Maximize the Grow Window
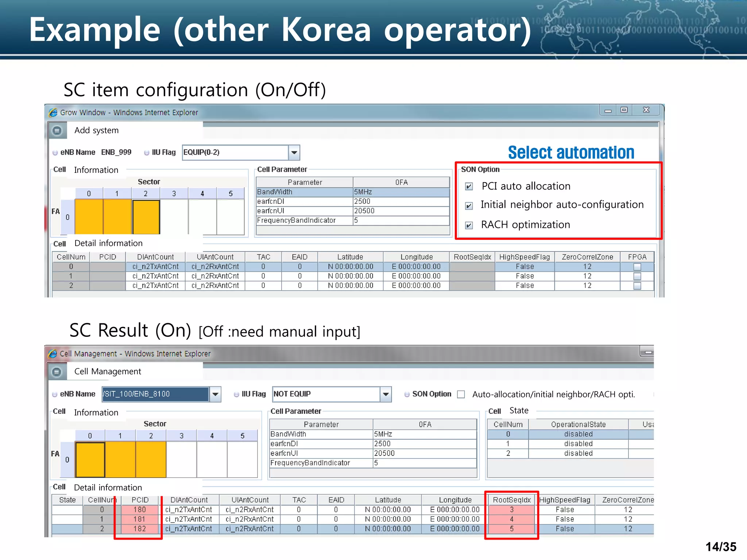 click(x=624, y=110)
